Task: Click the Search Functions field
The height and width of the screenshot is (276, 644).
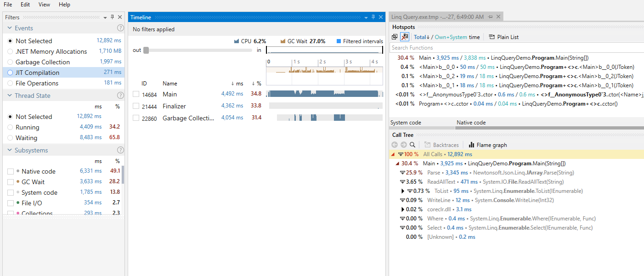Action: [x=459, y=47]
